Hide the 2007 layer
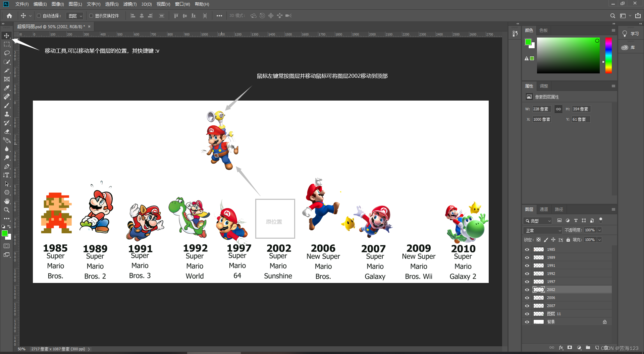This screenshot has width=644, height=354. tap(527, 306)
